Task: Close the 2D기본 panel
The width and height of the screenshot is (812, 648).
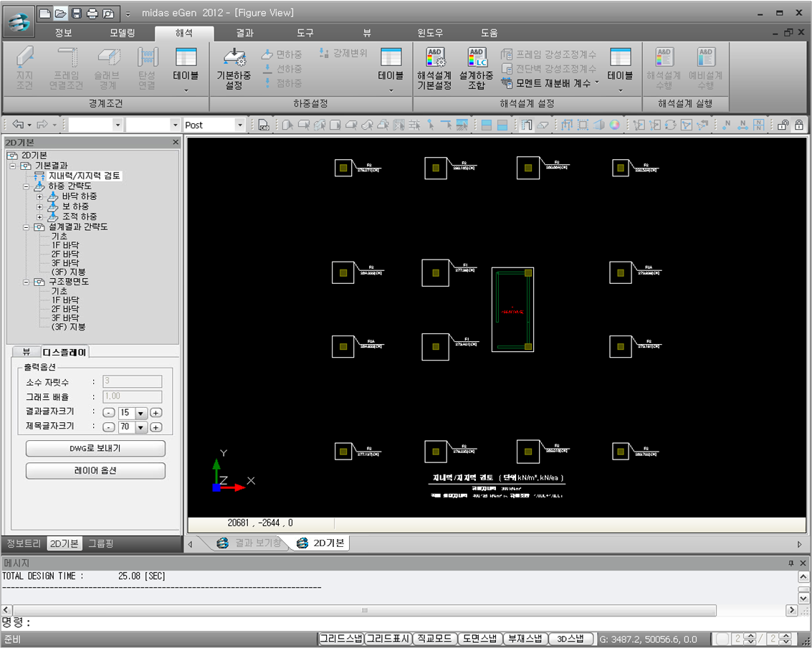Action: pyautogui.click(x=176, y=142)
